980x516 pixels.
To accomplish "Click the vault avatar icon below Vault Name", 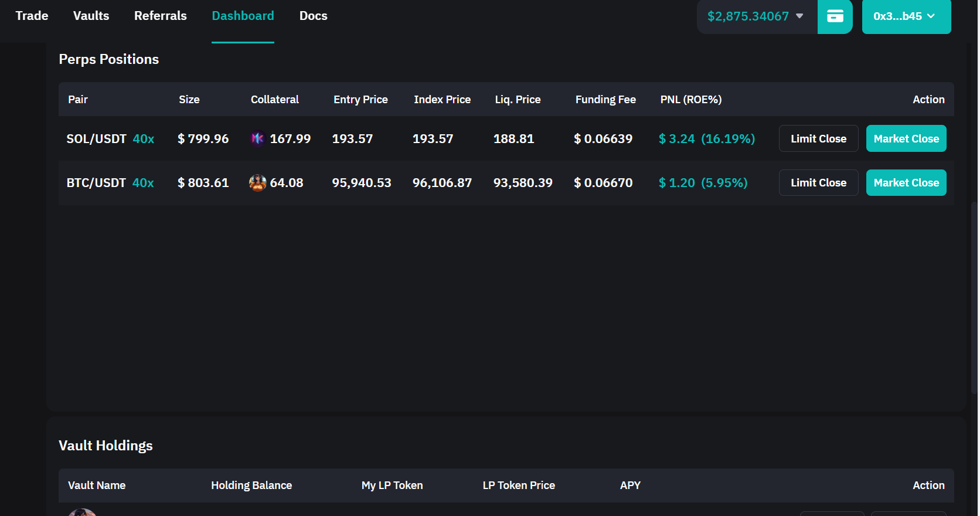I will [x=82, y=512].
